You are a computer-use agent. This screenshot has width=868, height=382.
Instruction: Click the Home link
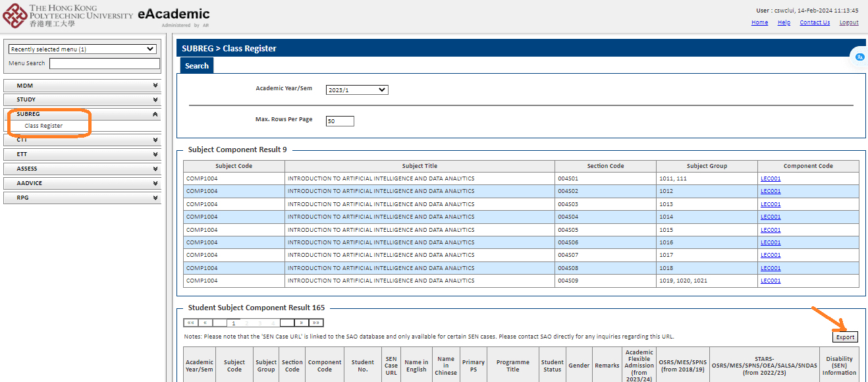pos(759,22)
